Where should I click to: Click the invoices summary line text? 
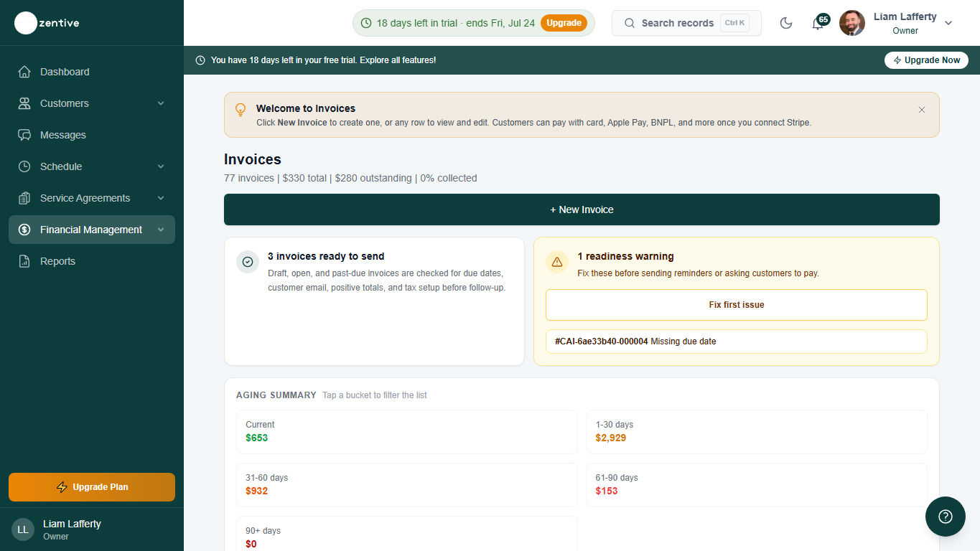tap(350, 178)
